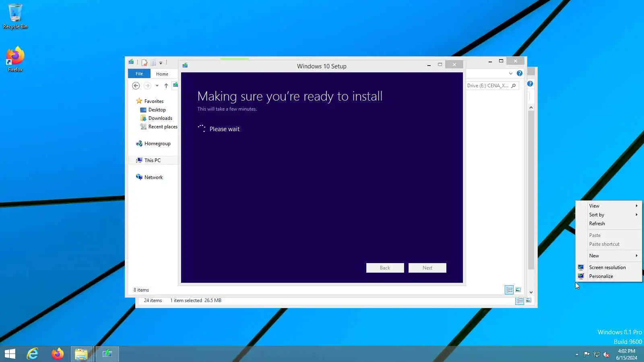Select the Firefox desktop shortcut
The image size is (644, 362).
15,59
